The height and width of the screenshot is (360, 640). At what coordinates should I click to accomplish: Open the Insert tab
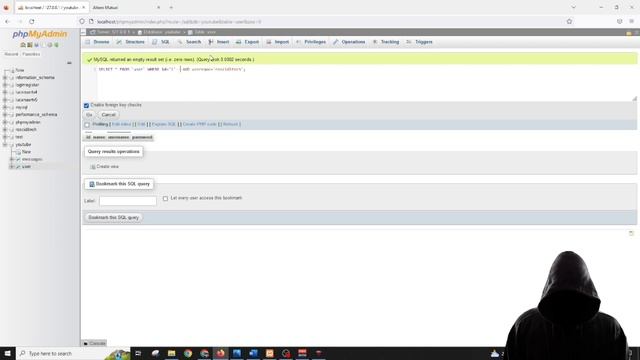[x=219, y=42]
